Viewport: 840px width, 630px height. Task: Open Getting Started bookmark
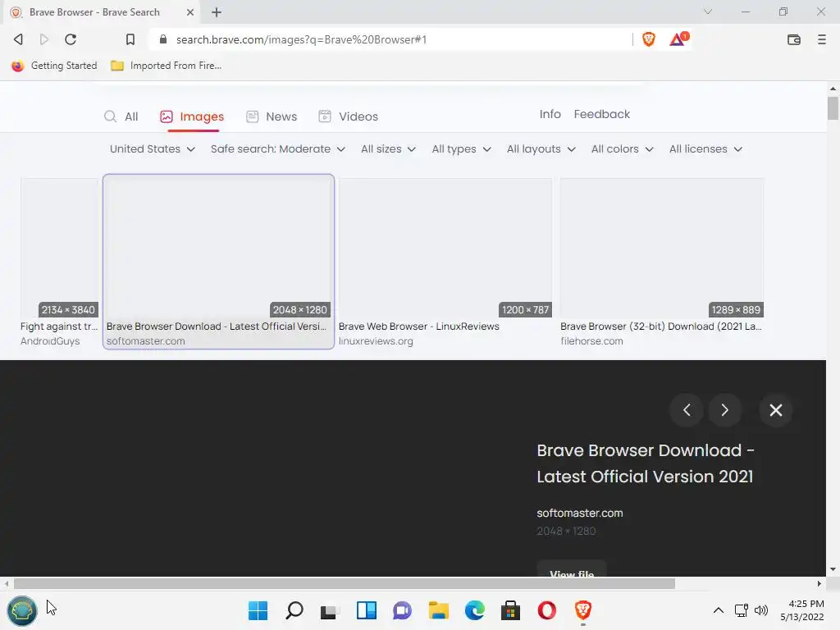coord(55,66)
